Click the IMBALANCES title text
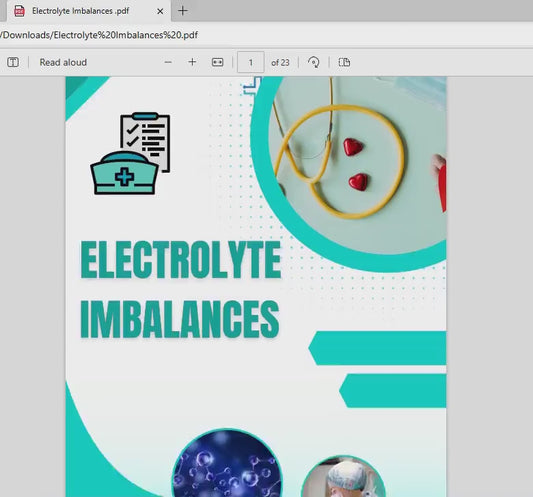The image size is (533, 497). coord(180,319)
